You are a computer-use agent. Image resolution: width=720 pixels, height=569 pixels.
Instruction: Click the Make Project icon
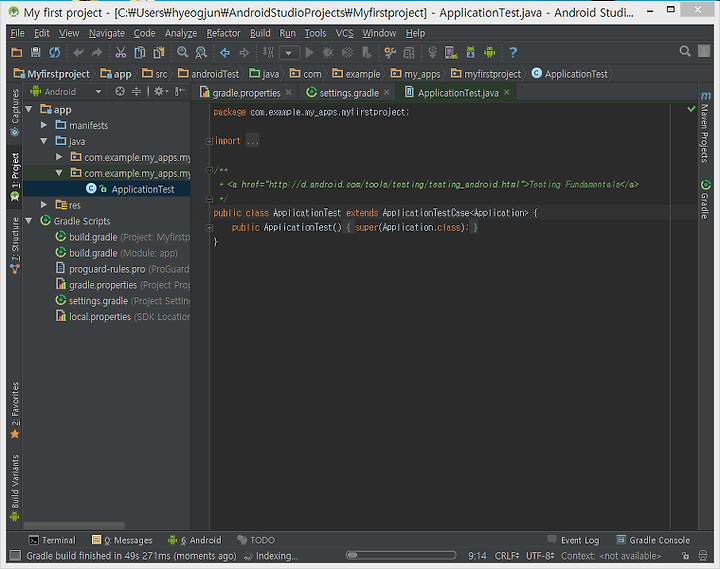click(268, 52)
